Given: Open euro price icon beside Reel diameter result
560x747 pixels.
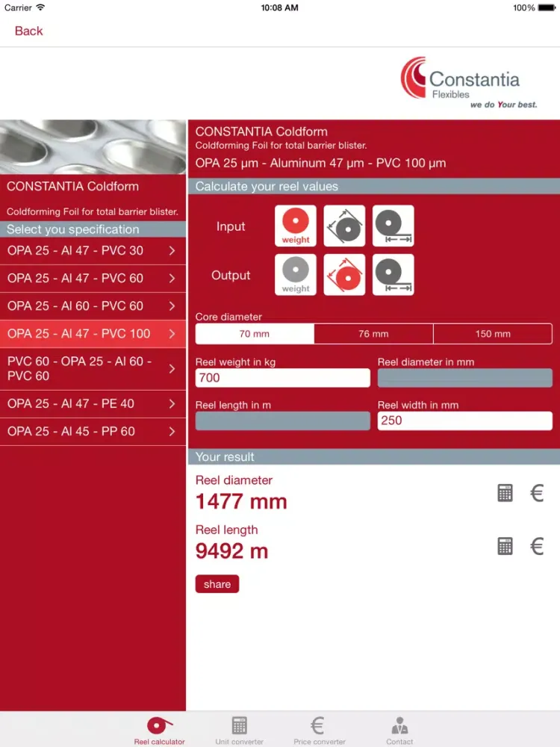Looking at the screenshot, I should click(537, 493).
